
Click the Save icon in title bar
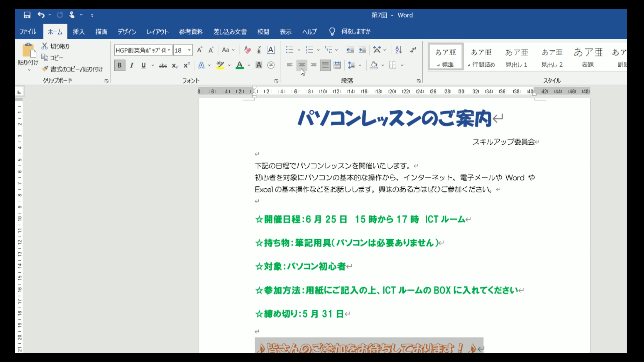[x=27, y=15]
